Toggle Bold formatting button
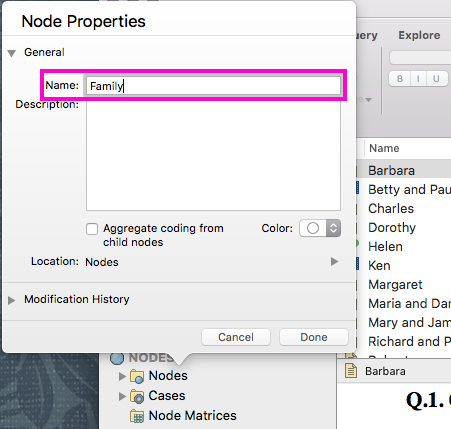The height and width of the screenshot is (429, 451). [400, 79]
